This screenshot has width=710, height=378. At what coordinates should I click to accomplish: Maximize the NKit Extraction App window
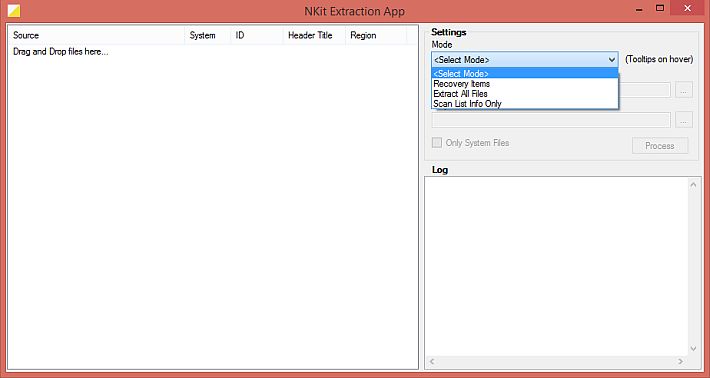[x=660, y=8]
